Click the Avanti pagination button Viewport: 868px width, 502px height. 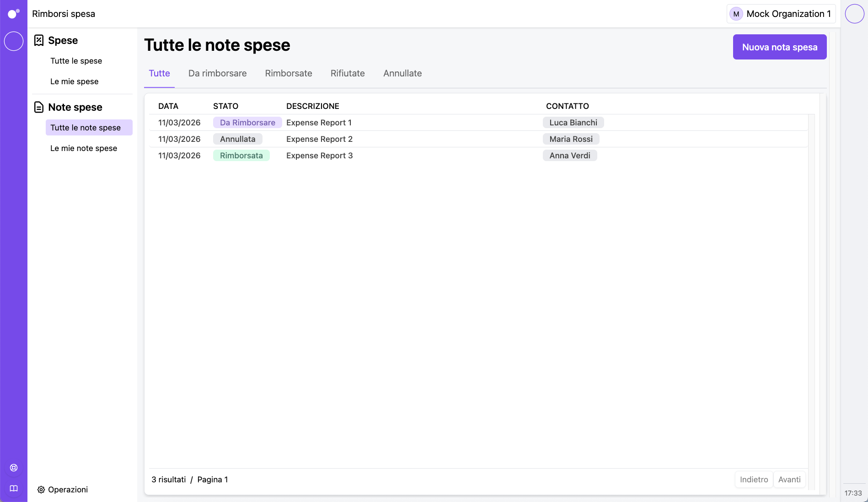point(790,479)
